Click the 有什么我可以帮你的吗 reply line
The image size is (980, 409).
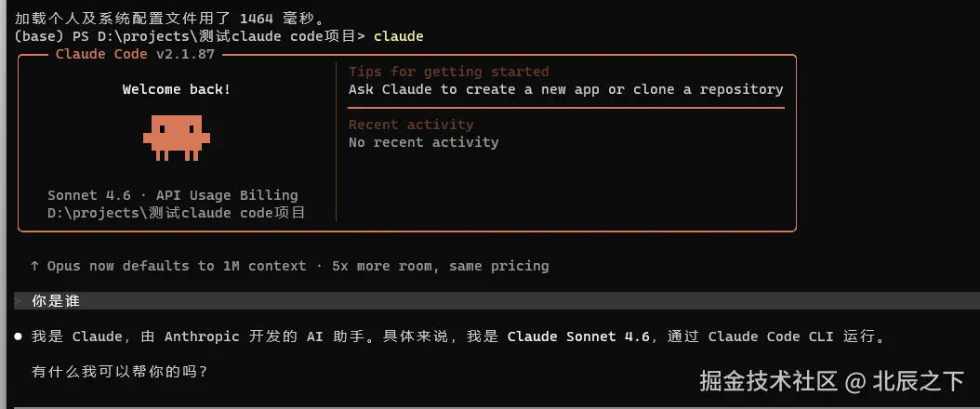tap(119, 372)
